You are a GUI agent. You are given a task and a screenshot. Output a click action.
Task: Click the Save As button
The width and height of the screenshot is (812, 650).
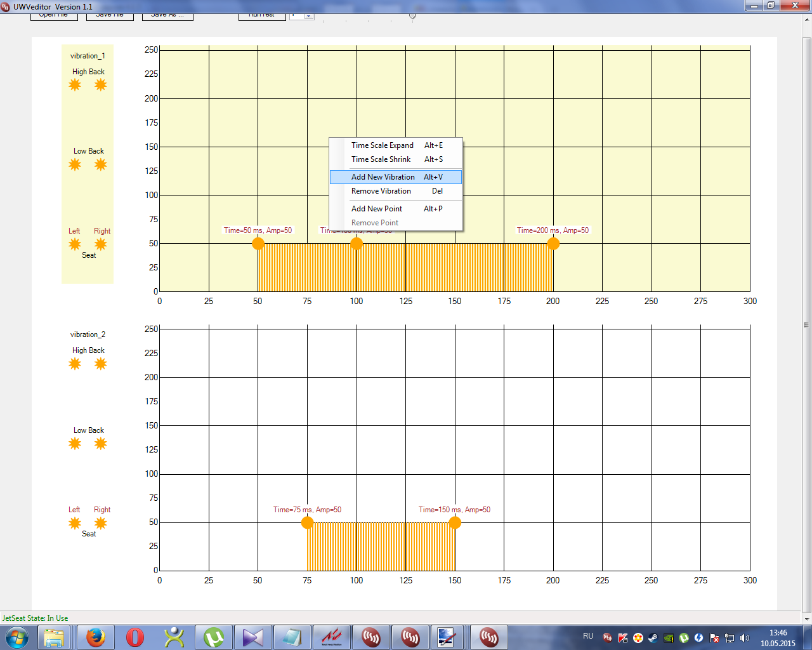point(167,16)
